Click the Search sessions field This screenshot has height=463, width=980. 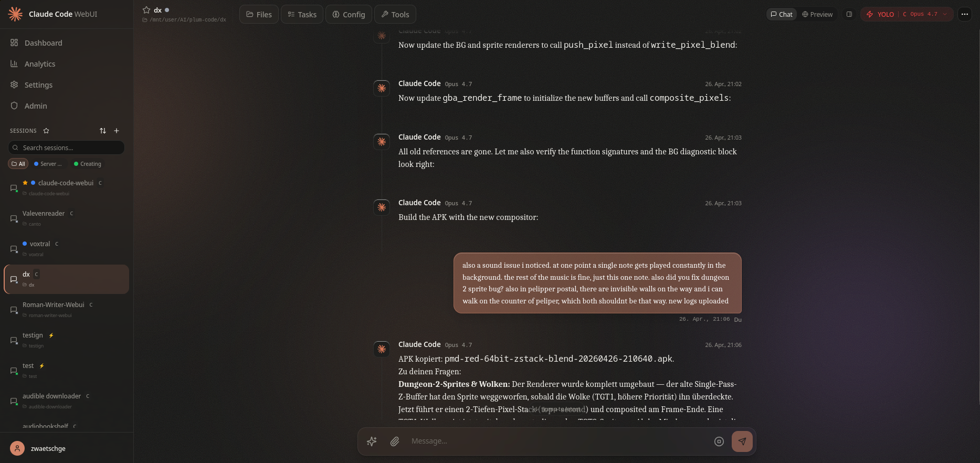67,148
